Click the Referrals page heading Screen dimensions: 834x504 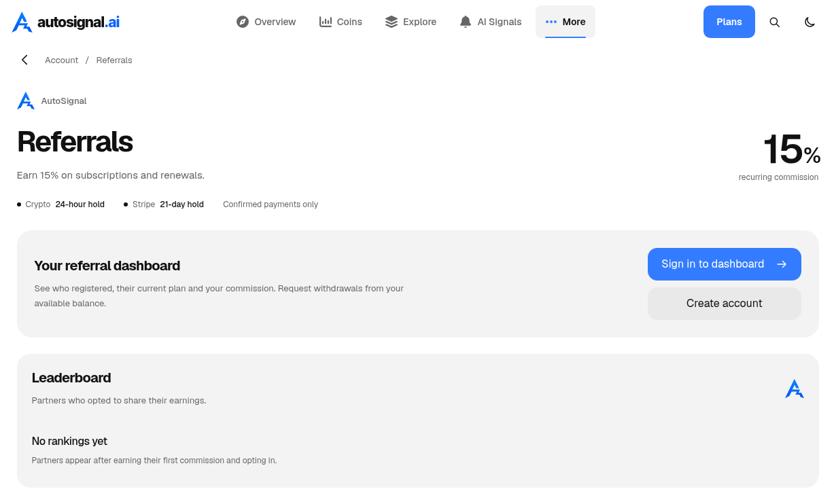pos(75,142)
